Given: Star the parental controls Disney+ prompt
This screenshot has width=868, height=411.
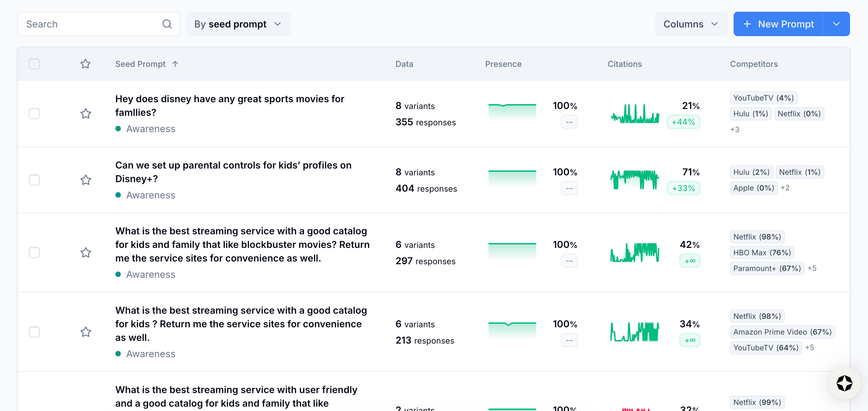Looking at the screenshot, I should (x=86, y=180).
